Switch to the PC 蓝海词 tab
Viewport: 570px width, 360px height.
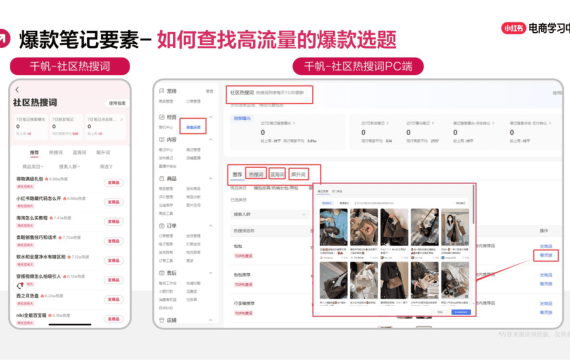point(277,175)
